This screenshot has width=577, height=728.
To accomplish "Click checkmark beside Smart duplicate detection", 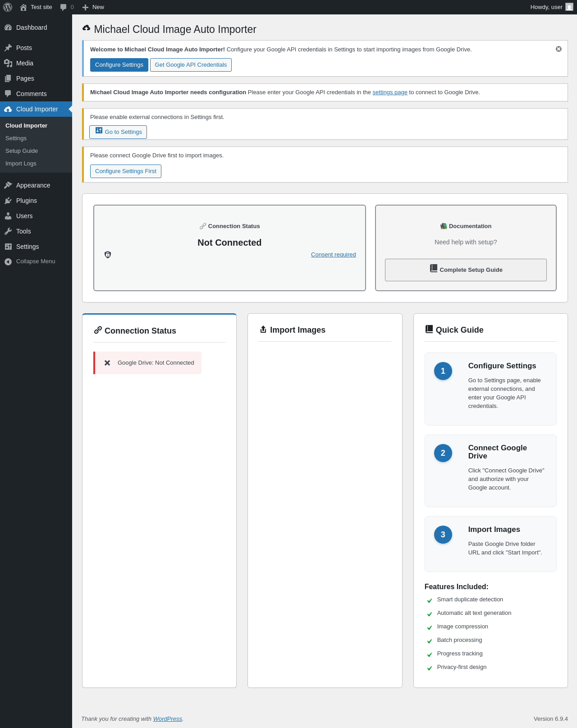I will [x=430, y=600].
